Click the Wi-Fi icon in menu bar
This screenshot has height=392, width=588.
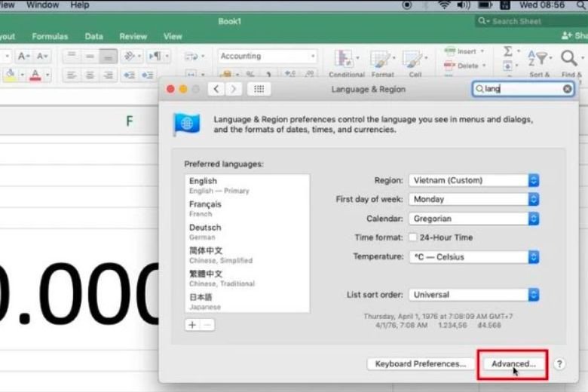444,5
